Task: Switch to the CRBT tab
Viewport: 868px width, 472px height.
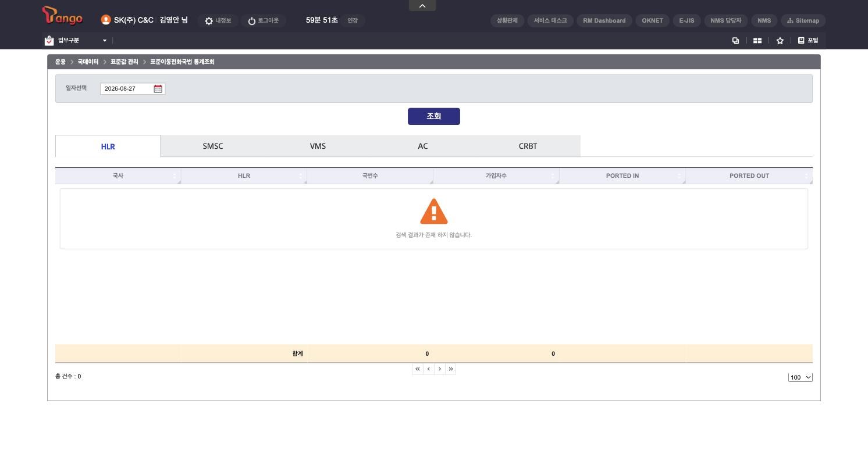Action: [x=528, y=146]
